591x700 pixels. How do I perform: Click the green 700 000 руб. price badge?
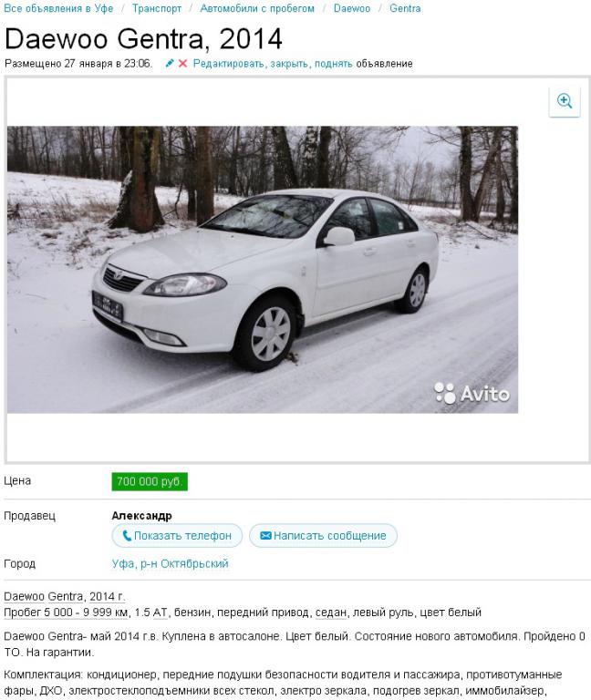[x=150, y=481]
